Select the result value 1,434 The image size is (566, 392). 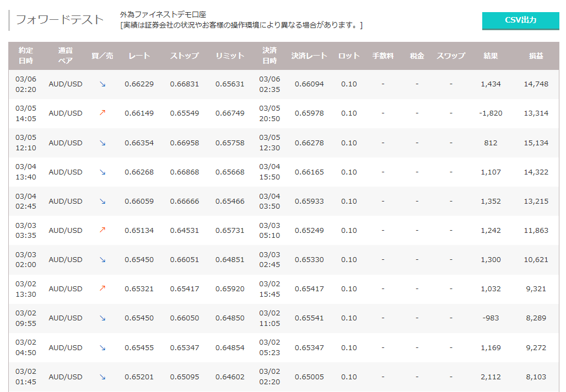click(x=490, y=84)
